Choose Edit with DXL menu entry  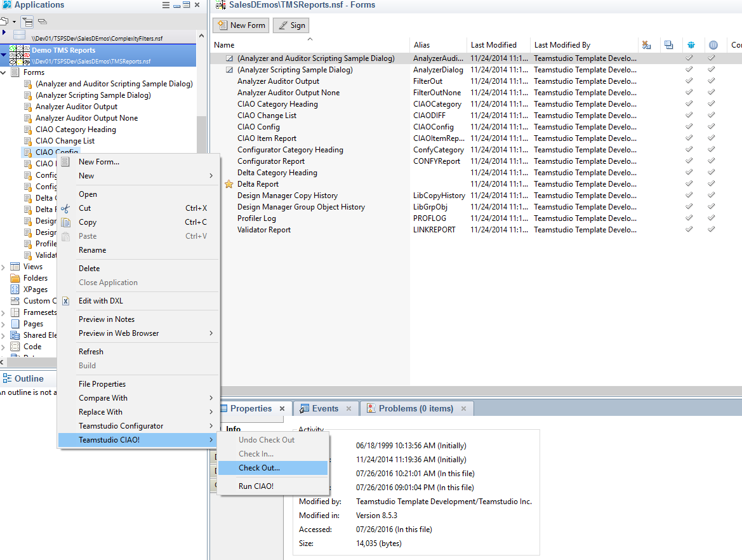click(138, 301)
